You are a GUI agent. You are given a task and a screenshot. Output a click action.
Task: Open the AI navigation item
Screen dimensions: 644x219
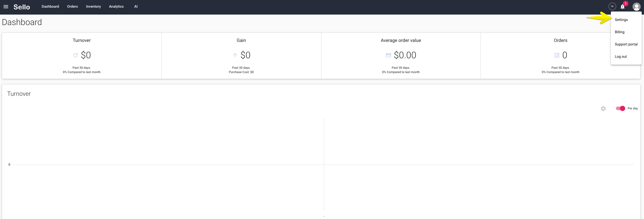[136, 7]
